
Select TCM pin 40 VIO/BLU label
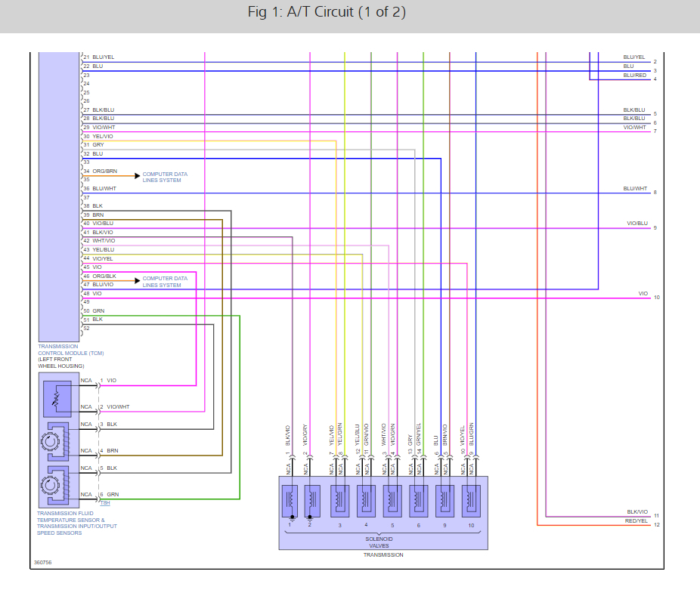pos(99,223)
